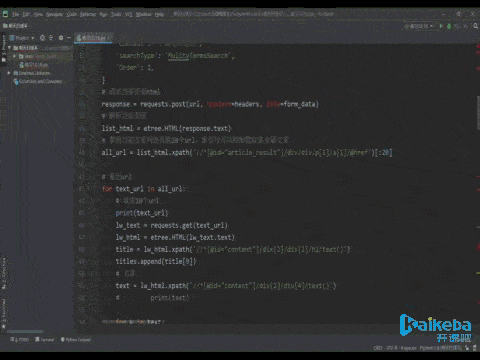This screenshot has height=360, width=480.
Task: Click the horizontal scrollbar under the Project panel
Action: coord(25,332)
